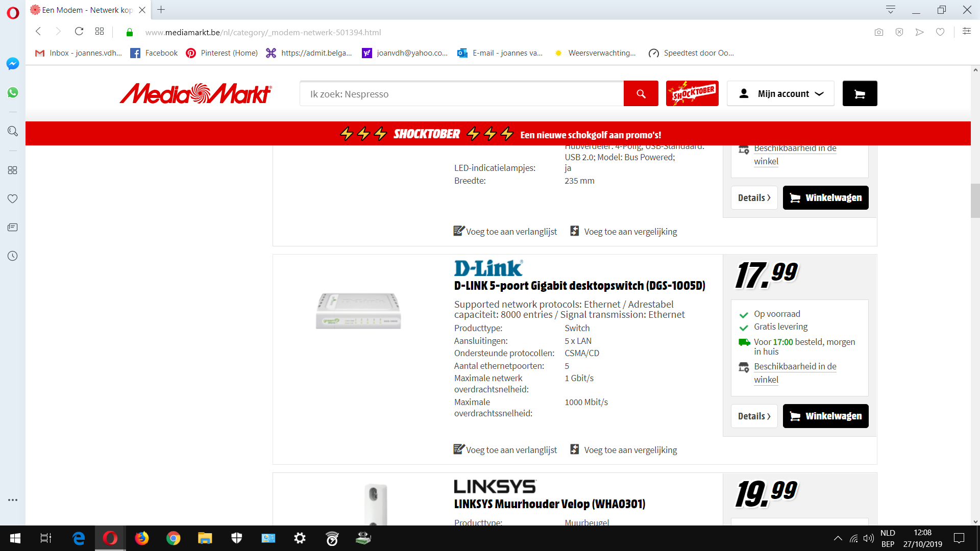View site security padlock info
The width and height of the screenshot is (980, 551).
tap(130, 32)
